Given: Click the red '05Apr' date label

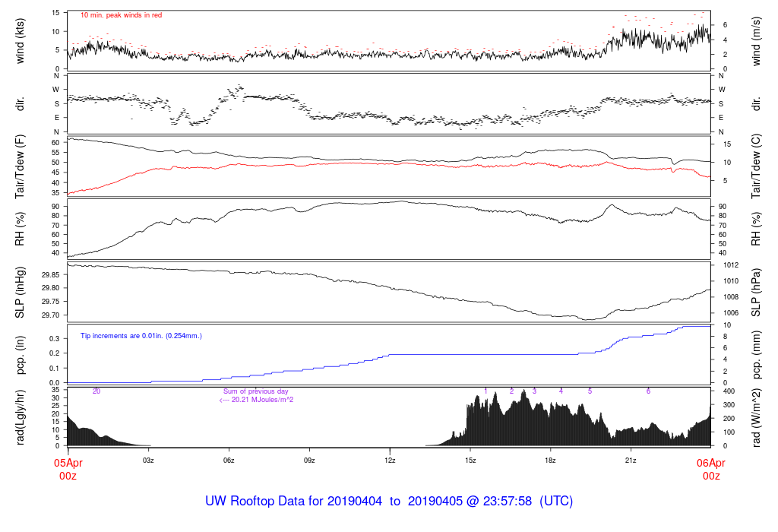Looking at the screenshot, I should coord(68,463).
